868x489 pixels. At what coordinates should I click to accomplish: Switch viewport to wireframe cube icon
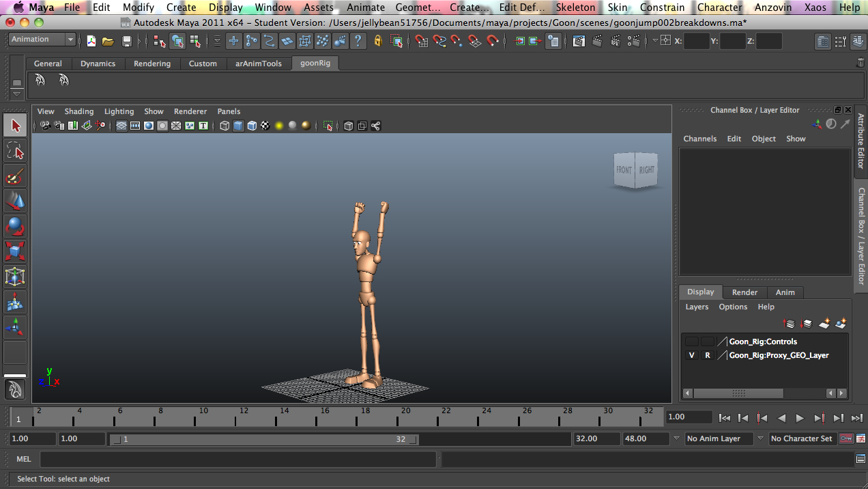(225, 126)
